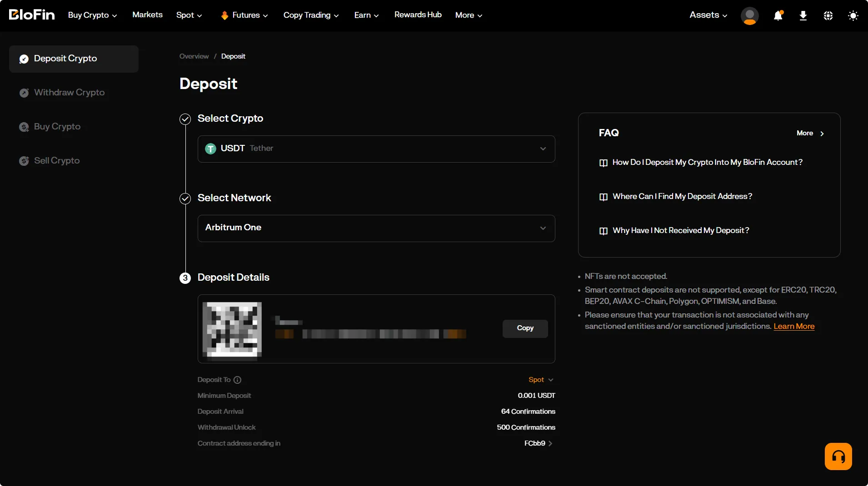Toggle light theme sun icon
The width and height of the screenshot is (868, 486).
(853, 15)
